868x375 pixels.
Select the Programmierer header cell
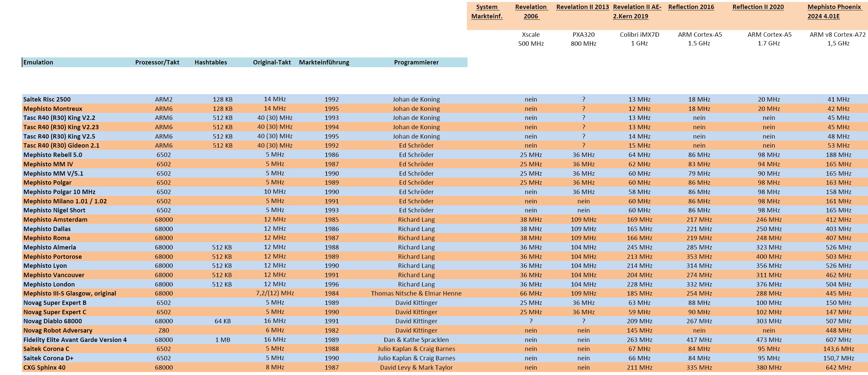click(x=416, y=62)
